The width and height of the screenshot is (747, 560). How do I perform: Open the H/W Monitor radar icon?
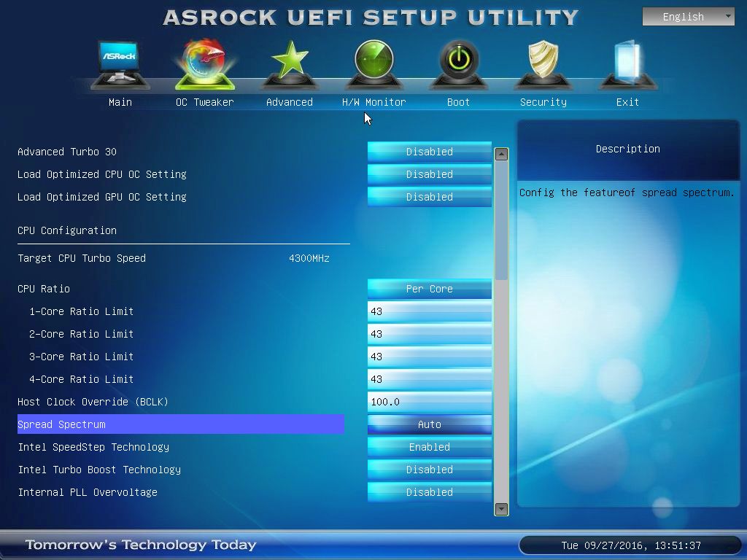[374, 65]
